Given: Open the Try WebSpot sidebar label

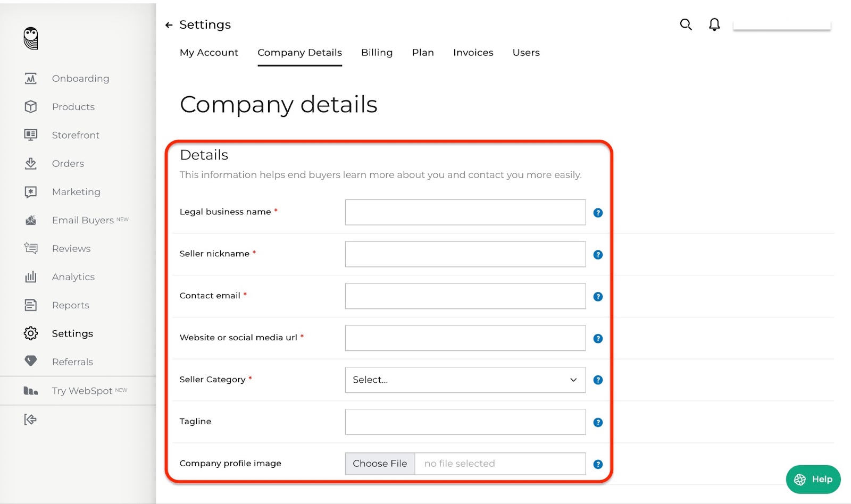Looking at the screenshot, I should 82,391.
